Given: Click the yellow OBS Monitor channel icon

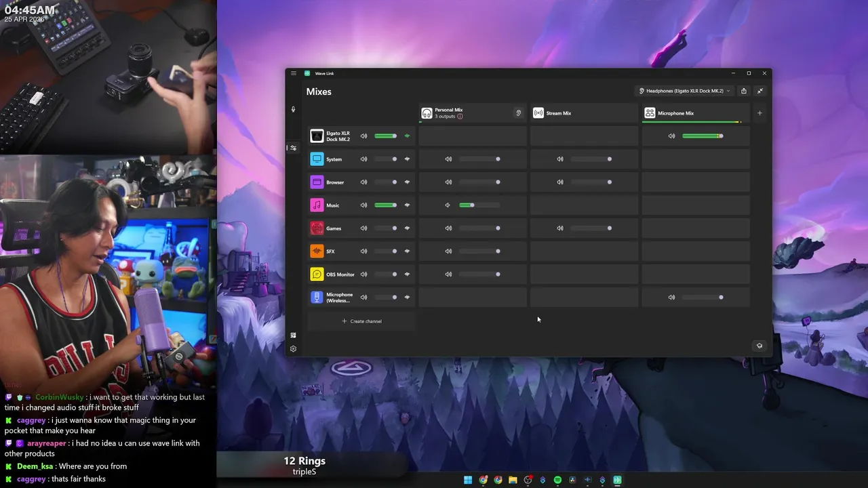Looking at the screenshot, I should tap(317, 274).
